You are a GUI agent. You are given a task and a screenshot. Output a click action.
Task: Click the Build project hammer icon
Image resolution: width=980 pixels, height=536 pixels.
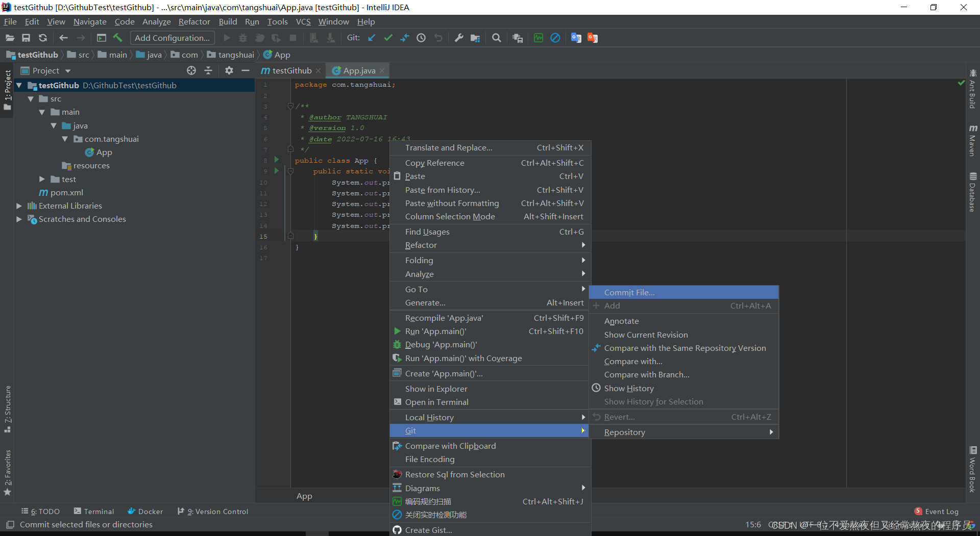pos(118,38)
